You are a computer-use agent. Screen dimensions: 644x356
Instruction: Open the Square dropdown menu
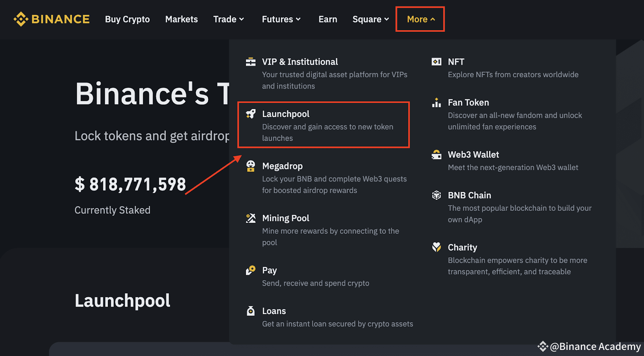click(370, 19)
